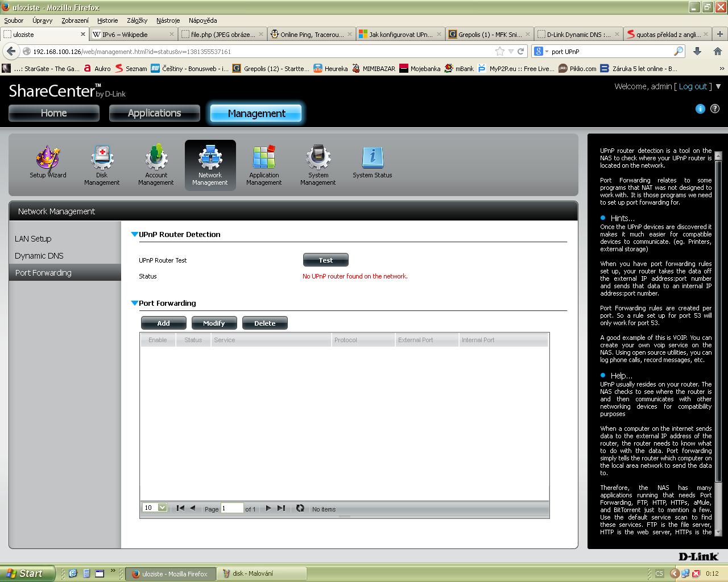Image resolution: width=728 pixels, height=582 pixels.
Task: Open the admin user dropdown arrow
Action: [x=718, y=86]
